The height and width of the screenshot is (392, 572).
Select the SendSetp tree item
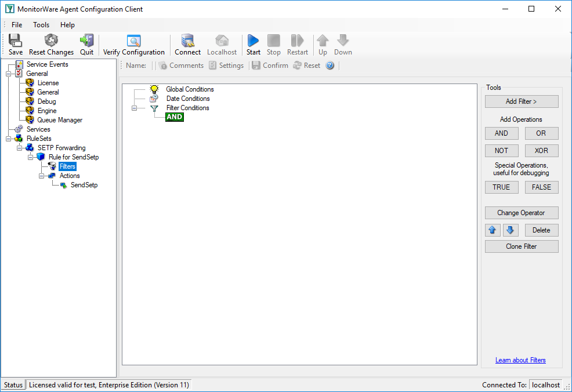click(84, 185)
